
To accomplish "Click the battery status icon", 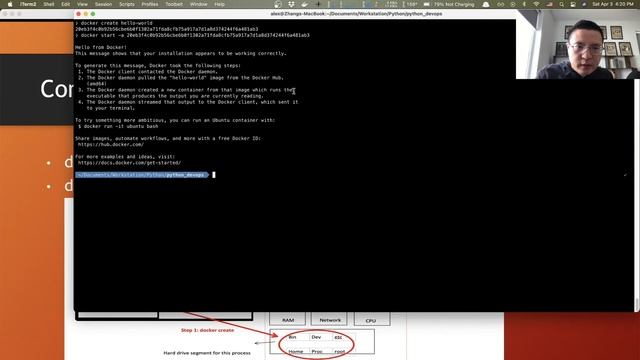I will coord(427,4).
